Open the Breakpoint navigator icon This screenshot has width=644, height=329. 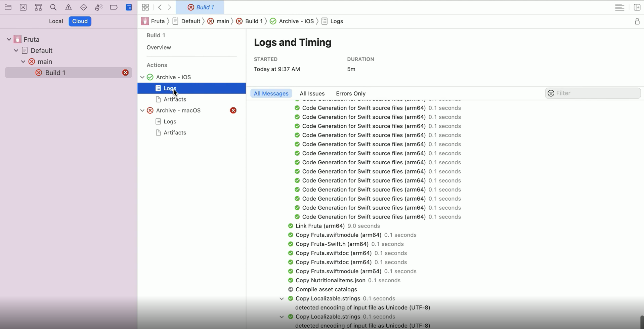[114, 7]
